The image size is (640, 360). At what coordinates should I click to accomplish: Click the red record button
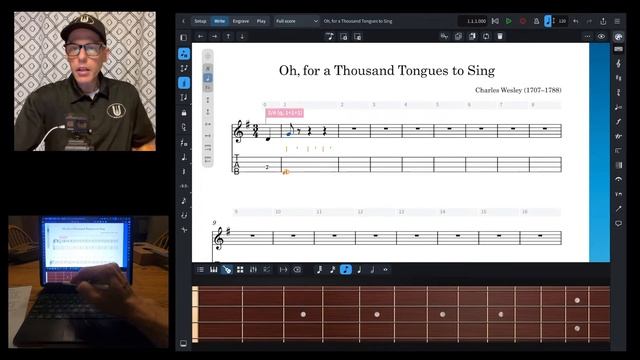[x=522, y=21]
